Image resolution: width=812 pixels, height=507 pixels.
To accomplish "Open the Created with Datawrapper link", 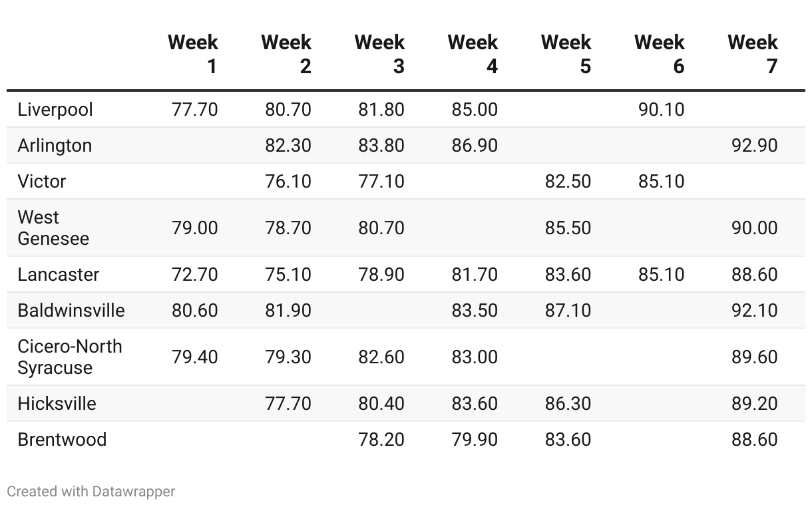I will (91, 492).
